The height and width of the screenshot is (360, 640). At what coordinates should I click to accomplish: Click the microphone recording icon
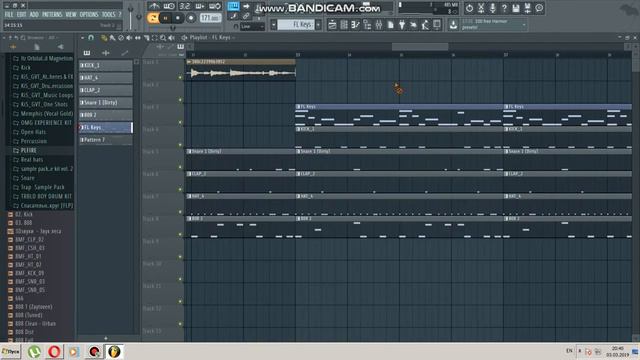point(493,8)
